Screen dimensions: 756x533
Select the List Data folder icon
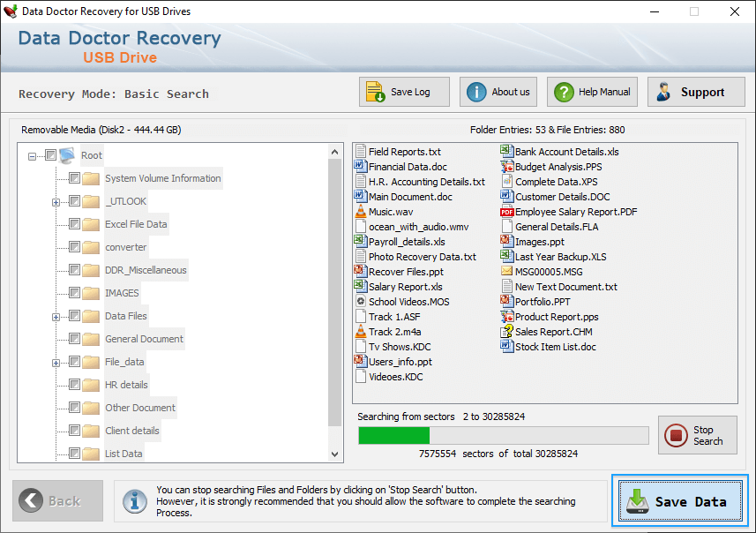click(91, 454)
